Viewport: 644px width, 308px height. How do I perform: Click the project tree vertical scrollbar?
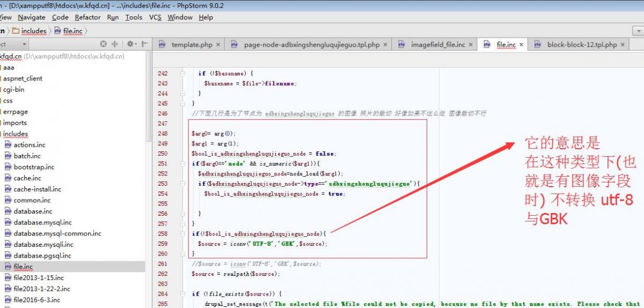[149, 107]
